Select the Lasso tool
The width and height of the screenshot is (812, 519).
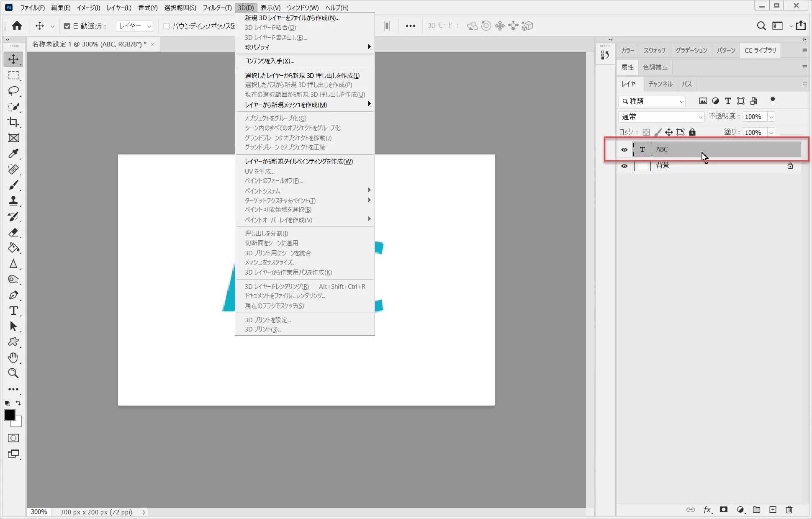pos(13,91)
